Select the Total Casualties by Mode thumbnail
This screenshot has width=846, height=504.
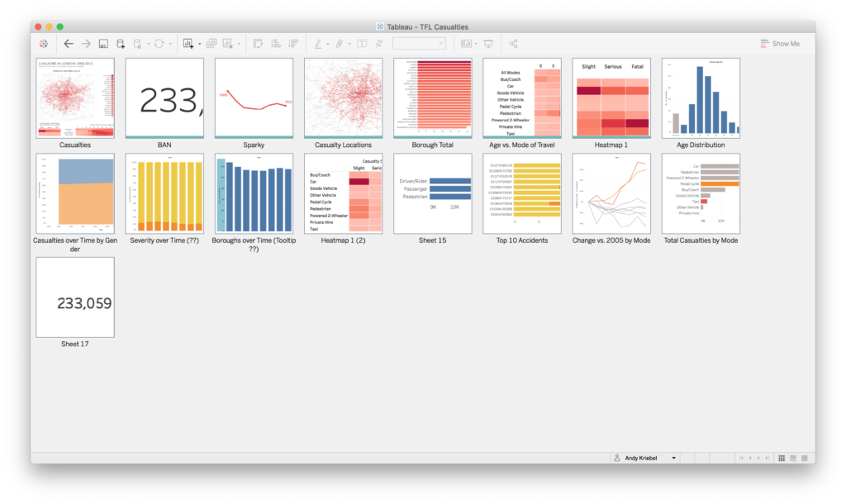(x=701, y=193)
